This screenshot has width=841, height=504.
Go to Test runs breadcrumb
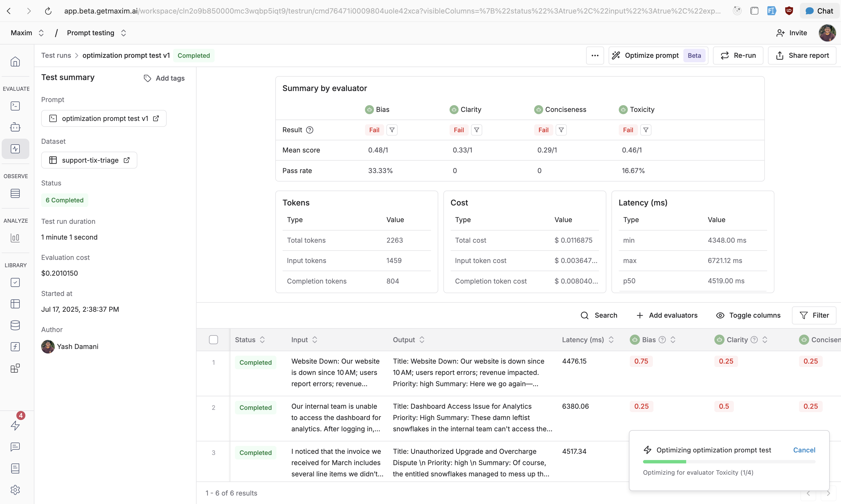[x=56, y=55]
